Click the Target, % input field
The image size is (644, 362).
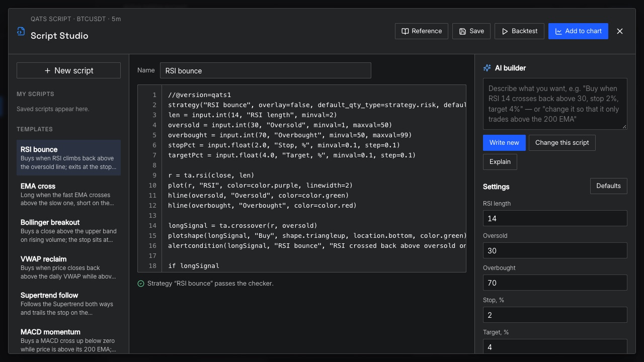coord(555,346)
